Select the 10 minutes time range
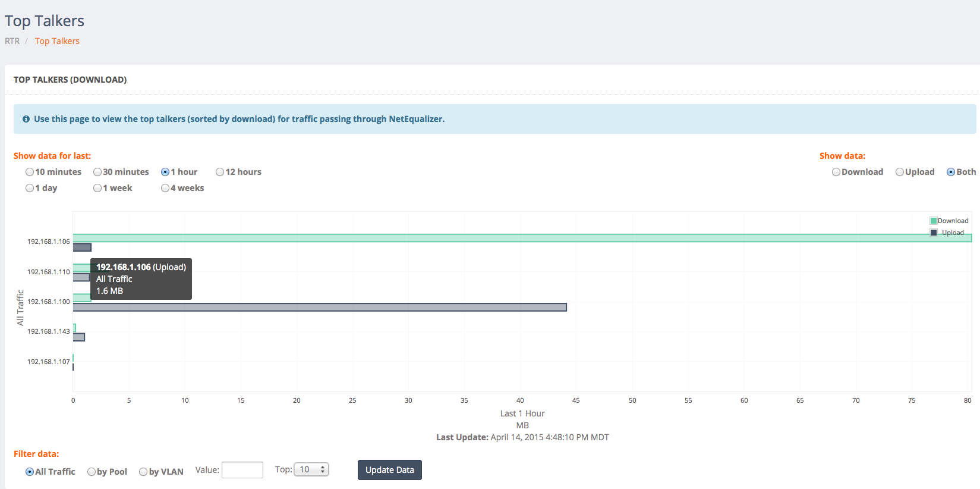This screenshot has height=489, width=980. [30, 172]
